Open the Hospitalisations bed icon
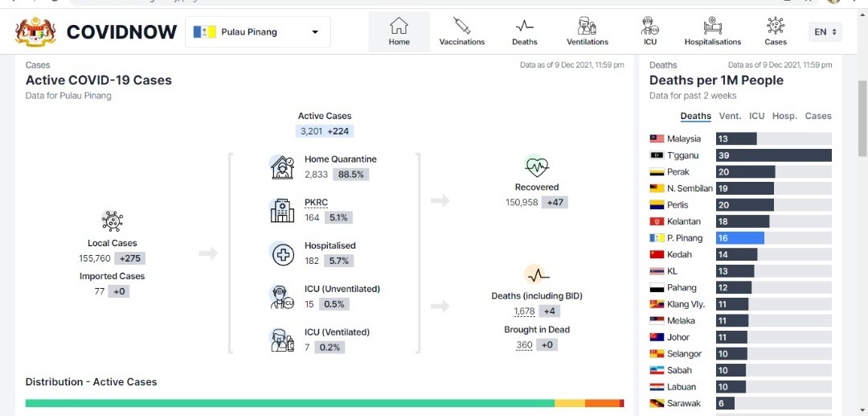 tap(712, 26)
